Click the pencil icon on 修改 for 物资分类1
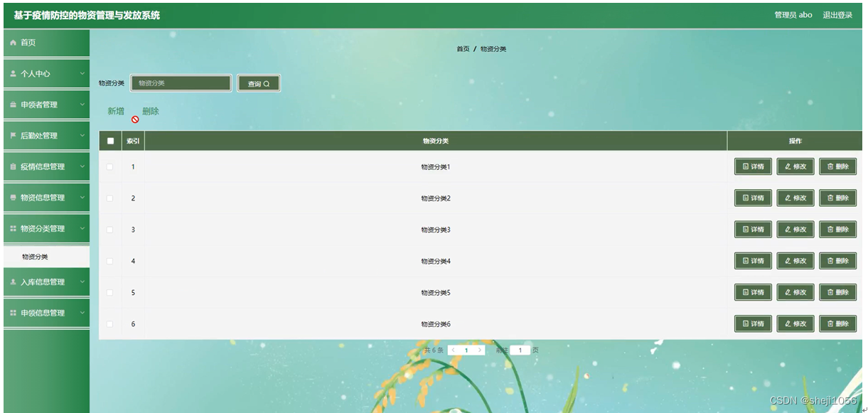Viewport: 868px width, 413px height. pos(788,166)
